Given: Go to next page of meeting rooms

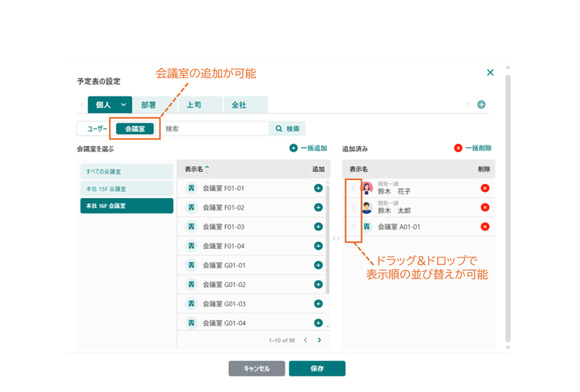Looking at the screenshot, I should click(x=319, y=340).
